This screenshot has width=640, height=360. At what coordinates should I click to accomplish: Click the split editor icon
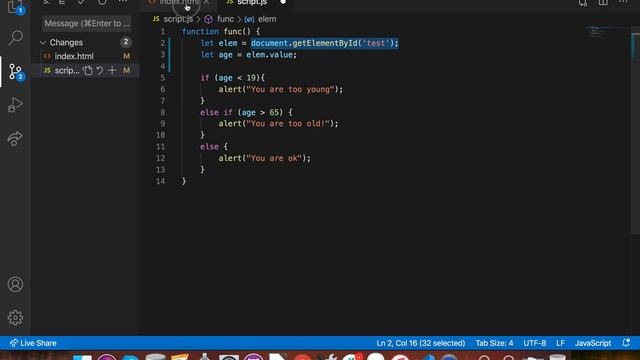coord(603,2)
